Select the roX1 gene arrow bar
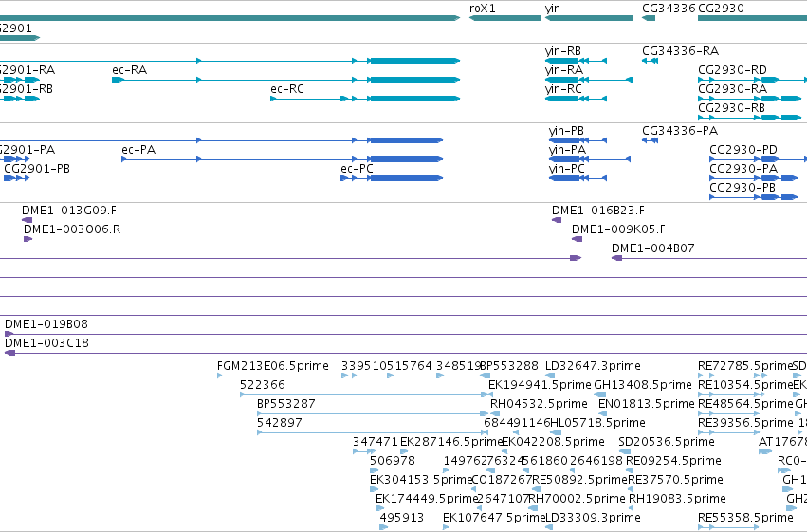 505,18
